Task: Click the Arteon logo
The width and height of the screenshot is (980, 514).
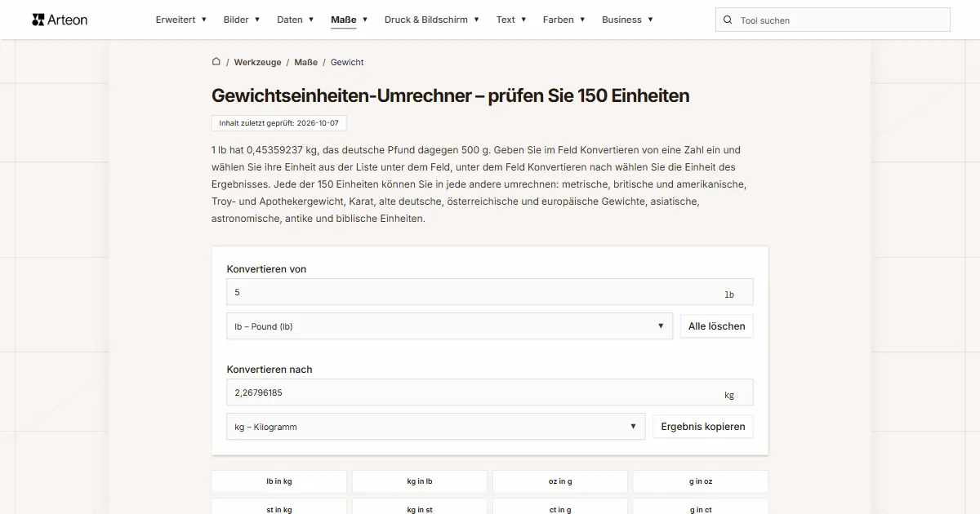Action: (60, 20)
